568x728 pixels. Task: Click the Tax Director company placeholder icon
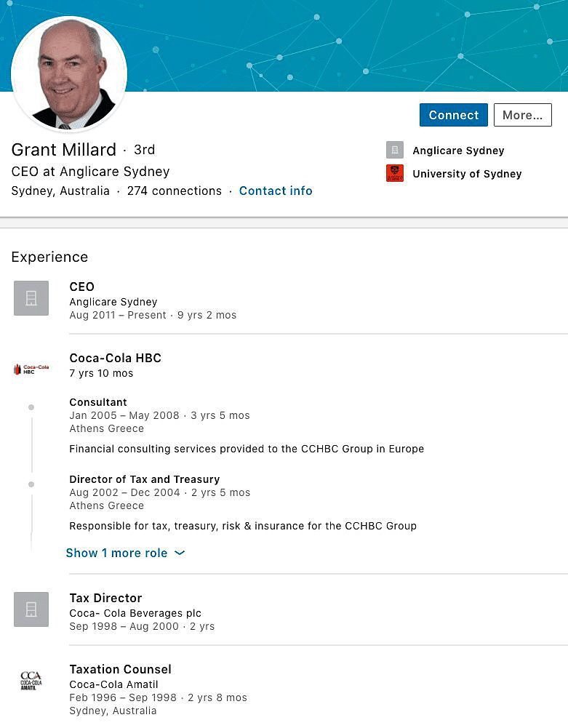(31, 609)
